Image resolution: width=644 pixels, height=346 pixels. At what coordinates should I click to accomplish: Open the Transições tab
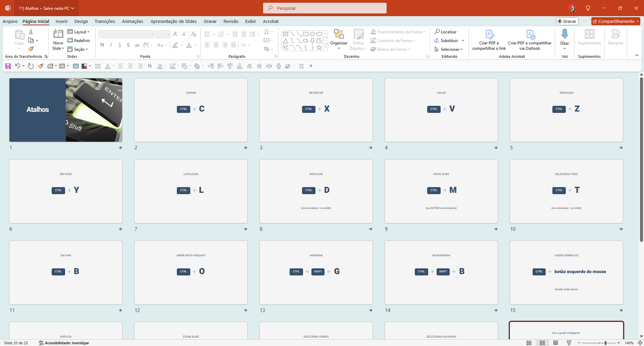click(x=105, y=21)
